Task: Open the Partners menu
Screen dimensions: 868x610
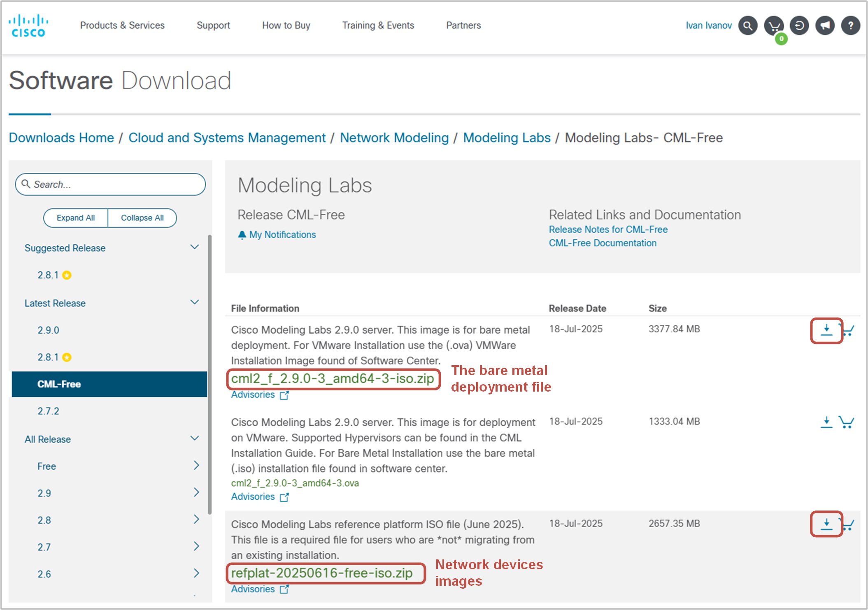Action: tap(463, 26)
